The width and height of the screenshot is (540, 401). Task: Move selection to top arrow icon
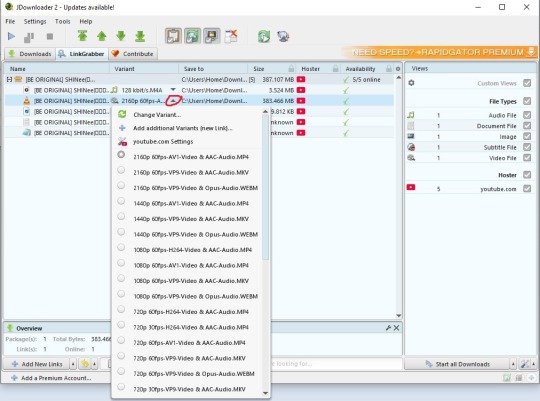click(82, 36)
